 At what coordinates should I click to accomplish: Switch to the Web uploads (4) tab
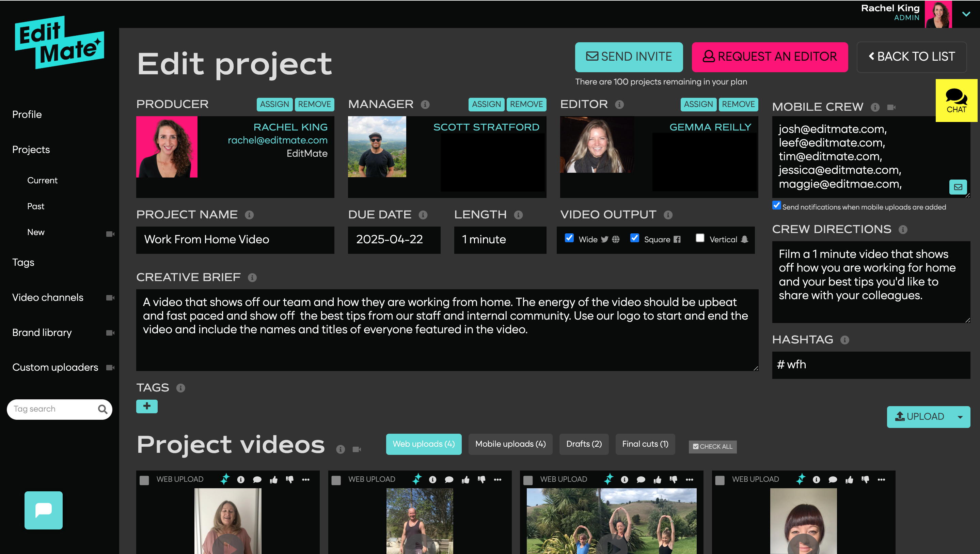(424, 444)
